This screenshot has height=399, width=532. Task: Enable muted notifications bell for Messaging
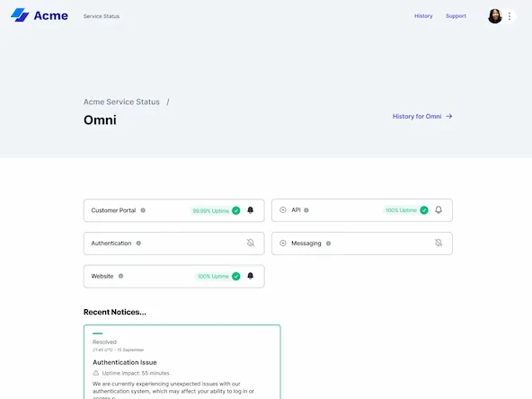tap(439, 243)
